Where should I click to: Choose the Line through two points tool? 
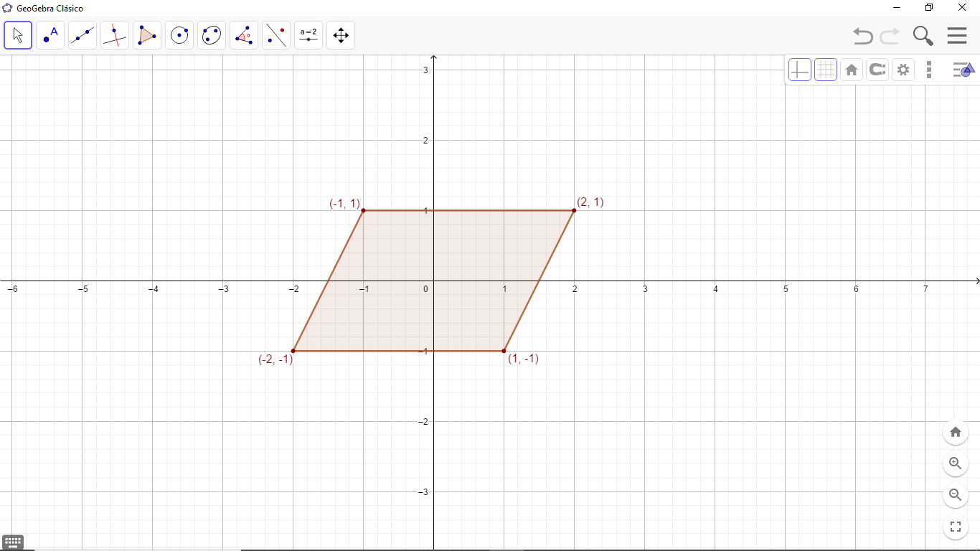click(x=83, y=35)
